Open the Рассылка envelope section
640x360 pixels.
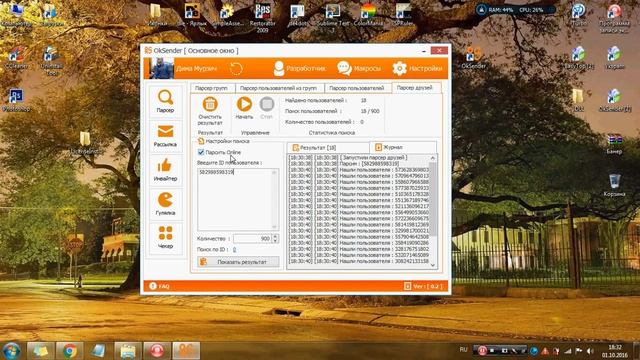click(165, 136)
